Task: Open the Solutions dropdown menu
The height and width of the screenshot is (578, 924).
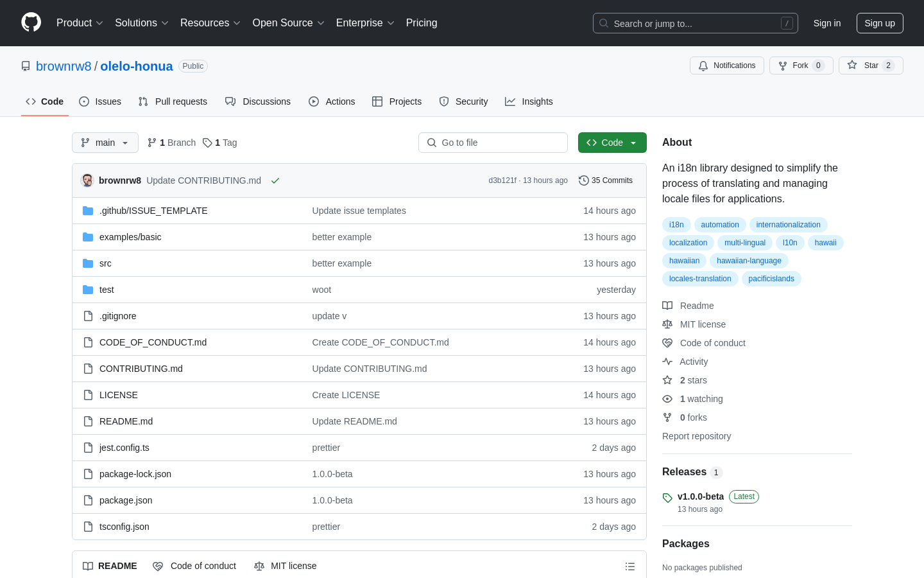Action: [x=142, y=23]
